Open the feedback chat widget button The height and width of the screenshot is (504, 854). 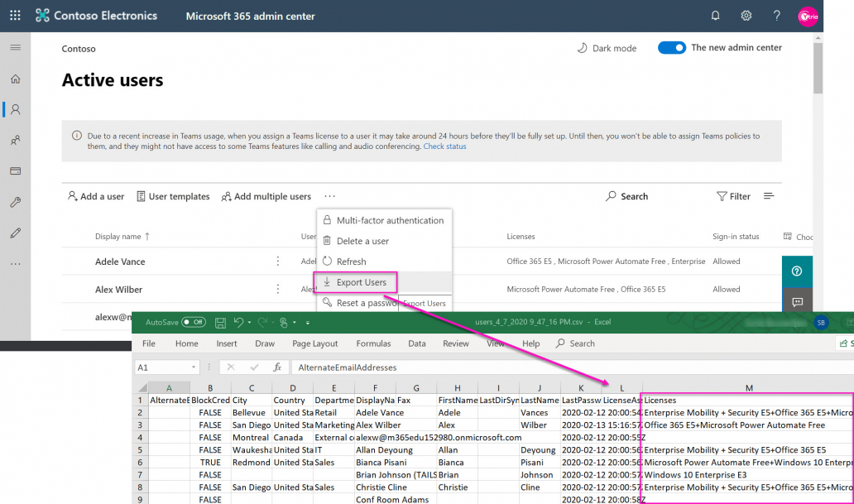pos(797,301)
